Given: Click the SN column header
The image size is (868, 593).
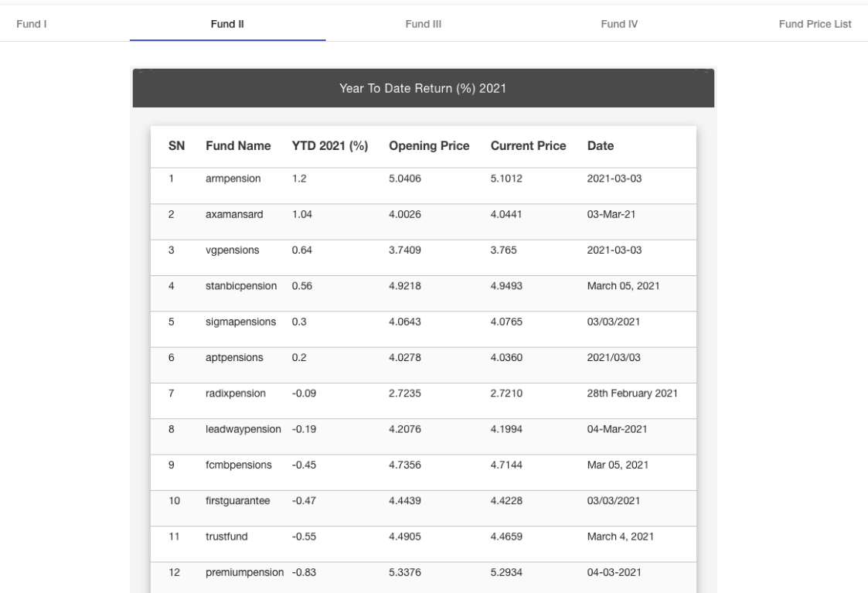Looking at the screenshot, I should click(175, 146).
